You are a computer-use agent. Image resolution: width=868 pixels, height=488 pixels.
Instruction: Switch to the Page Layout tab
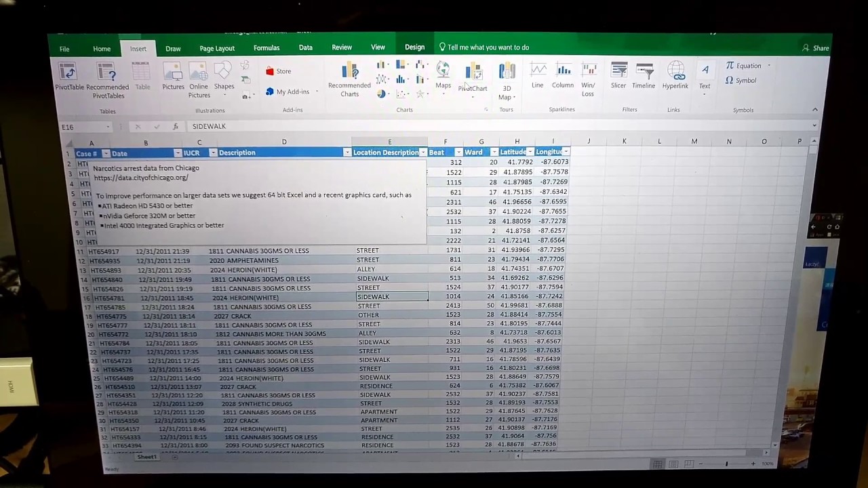coord(217,49)
